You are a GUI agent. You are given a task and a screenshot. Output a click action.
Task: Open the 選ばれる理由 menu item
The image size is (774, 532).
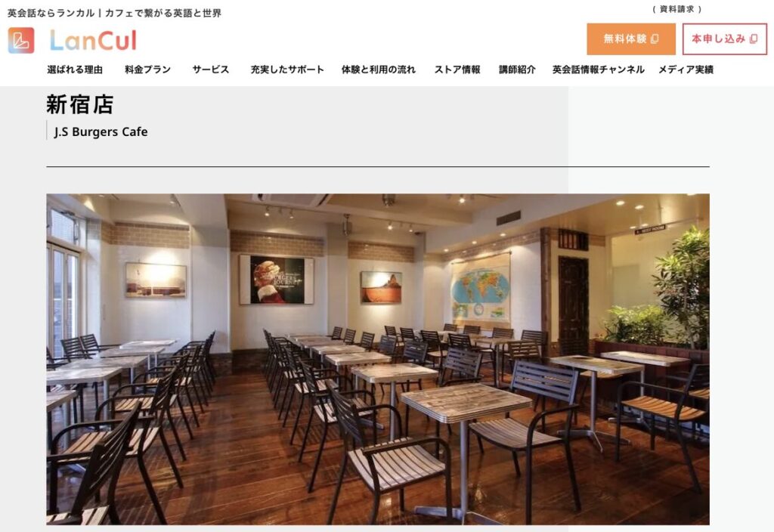(75, 70)
